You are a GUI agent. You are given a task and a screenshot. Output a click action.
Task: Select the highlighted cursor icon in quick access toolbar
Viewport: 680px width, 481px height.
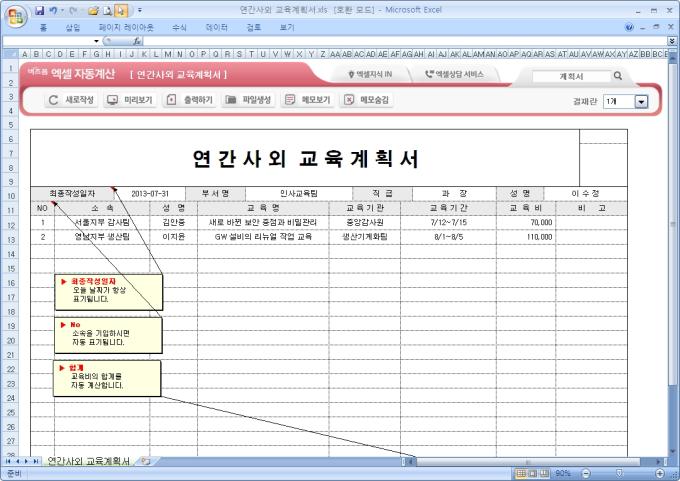click(121, 10)
